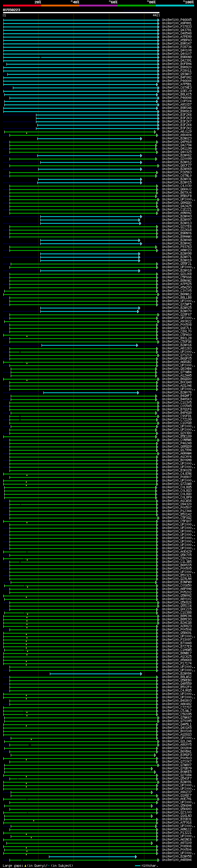Select the UniRef100_P37833 label

pos(177,26)
